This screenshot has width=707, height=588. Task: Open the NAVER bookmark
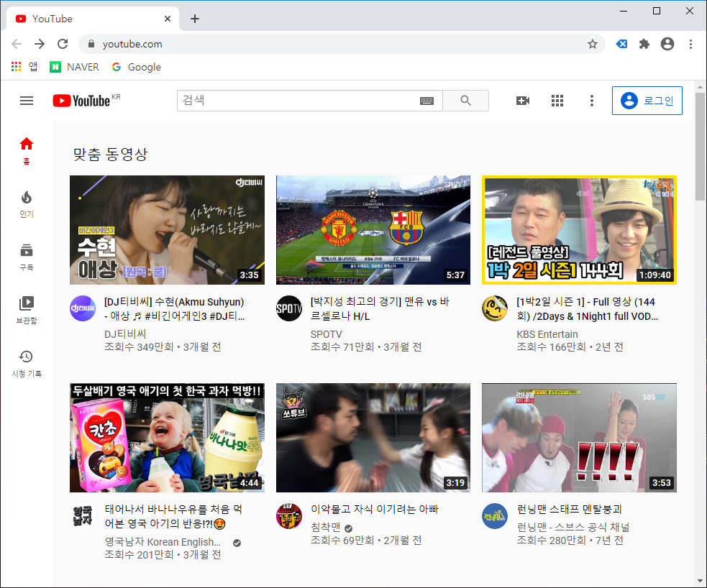point(74,67)
